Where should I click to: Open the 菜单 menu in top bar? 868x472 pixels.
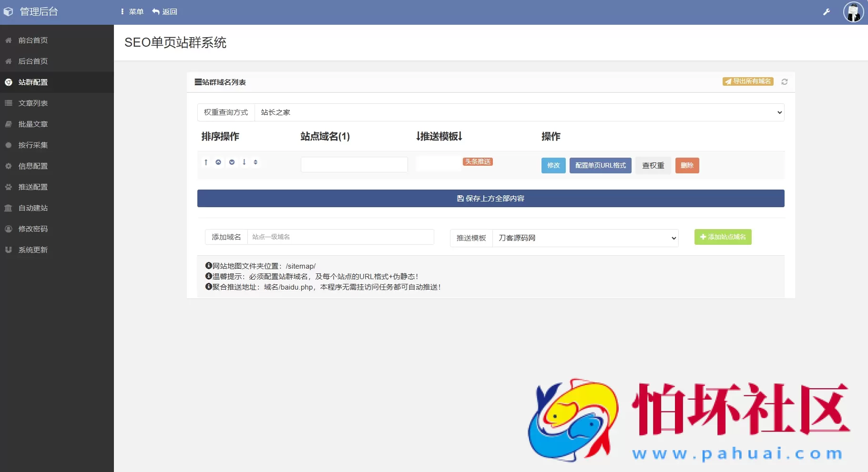pyautogui.click(x=133, y=11)
